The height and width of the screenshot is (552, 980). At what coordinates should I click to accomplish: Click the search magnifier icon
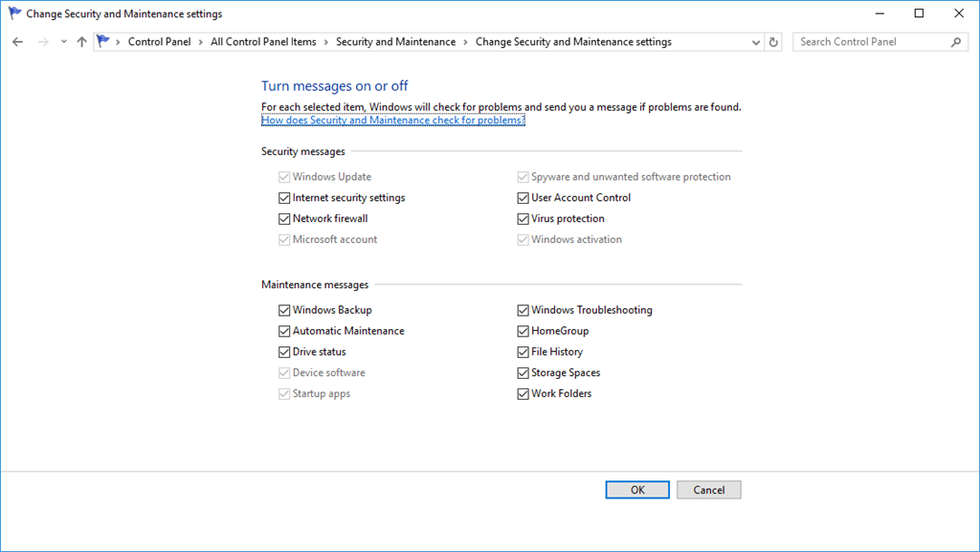point(955,42)
